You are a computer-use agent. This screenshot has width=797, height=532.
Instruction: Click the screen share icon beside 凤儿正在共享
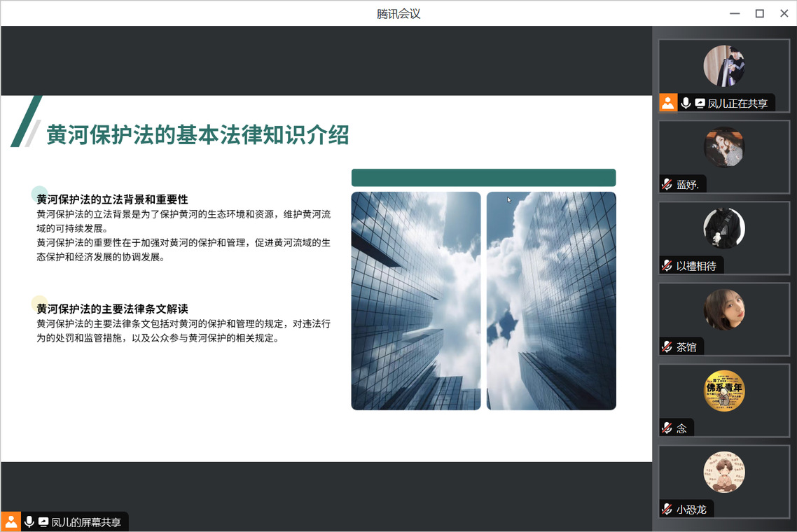click(700, 103)
